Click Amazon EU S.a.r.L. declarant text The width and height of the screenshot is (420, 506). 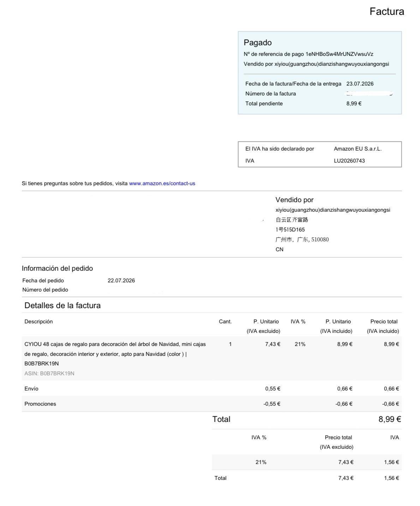358,149
